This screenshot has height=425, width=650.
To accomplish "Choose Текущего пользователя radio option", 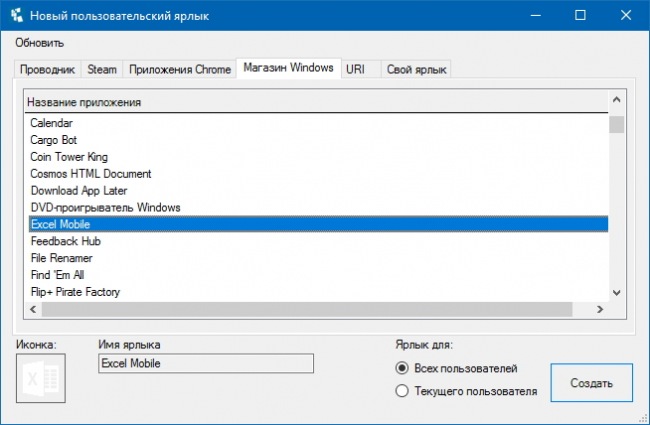I will (466, 391).
